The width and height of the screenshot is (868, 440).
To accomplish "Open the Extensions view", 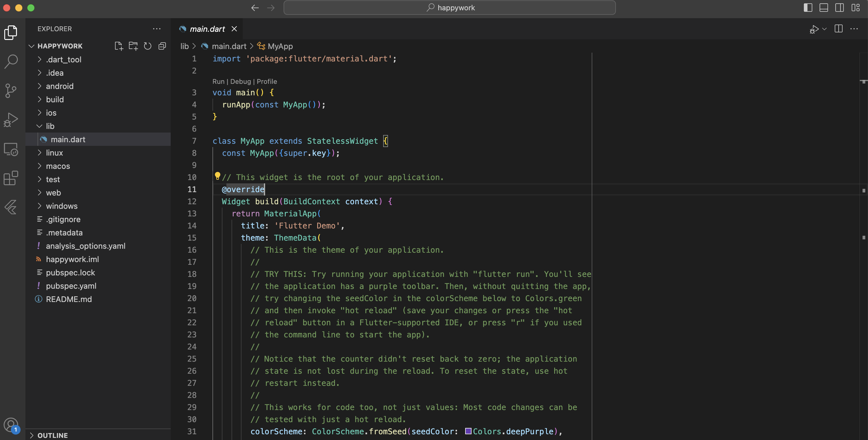I will [11, 178].
